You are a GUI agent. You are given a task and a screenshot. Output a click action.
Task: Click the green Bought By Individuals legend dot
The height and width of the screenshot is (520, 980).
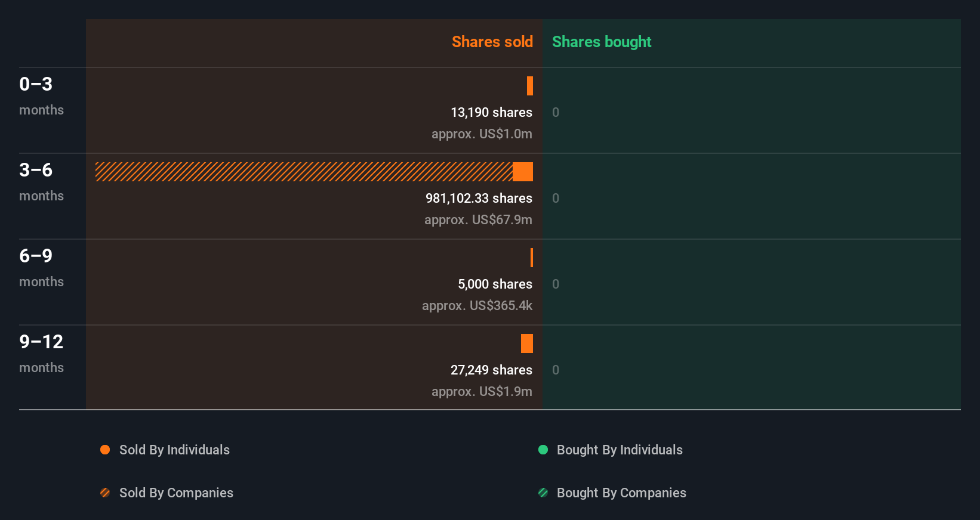click(x=543, y=450)
